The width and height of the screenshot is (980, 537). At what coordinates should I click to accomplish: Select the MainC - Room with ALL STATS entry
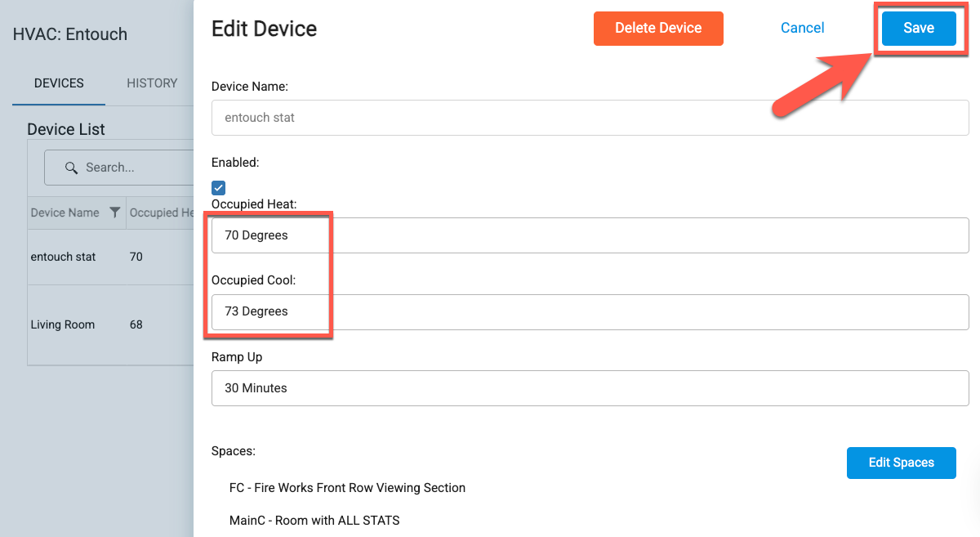(314, 520)
